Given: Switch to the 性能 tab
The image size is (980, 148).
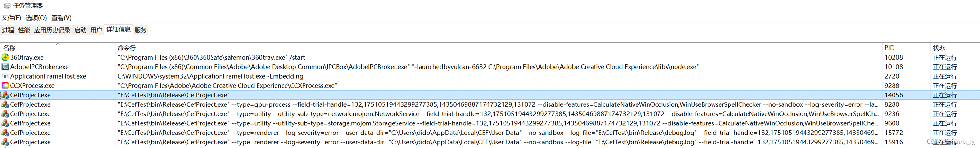Looking at the screenshot, I should click(x=24, y=30).
